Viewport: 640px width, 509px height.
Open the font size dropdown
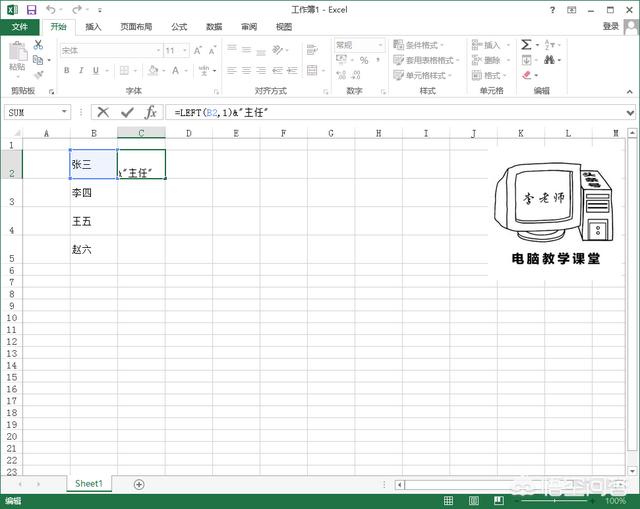[x=185, y=50]
